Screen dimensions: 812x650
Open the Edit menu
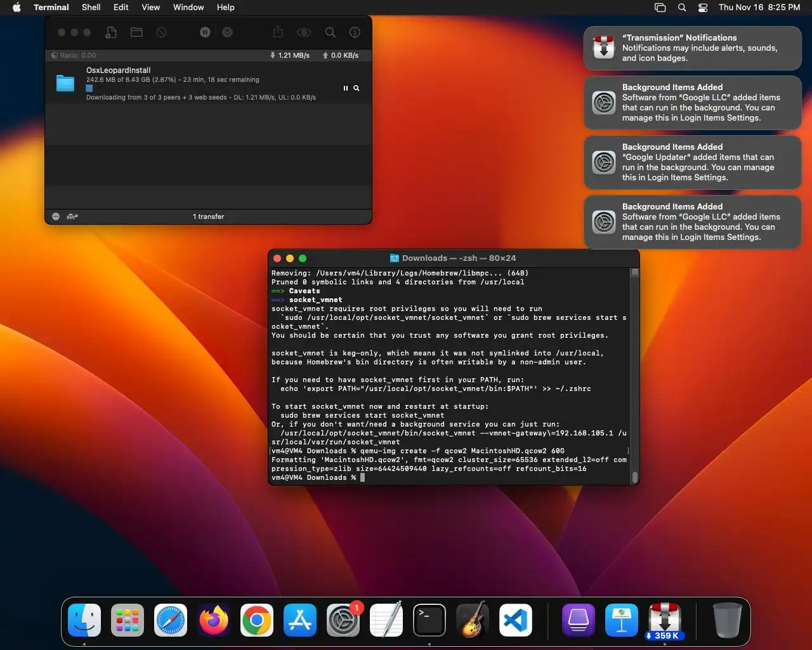click(x=121, y=8)
